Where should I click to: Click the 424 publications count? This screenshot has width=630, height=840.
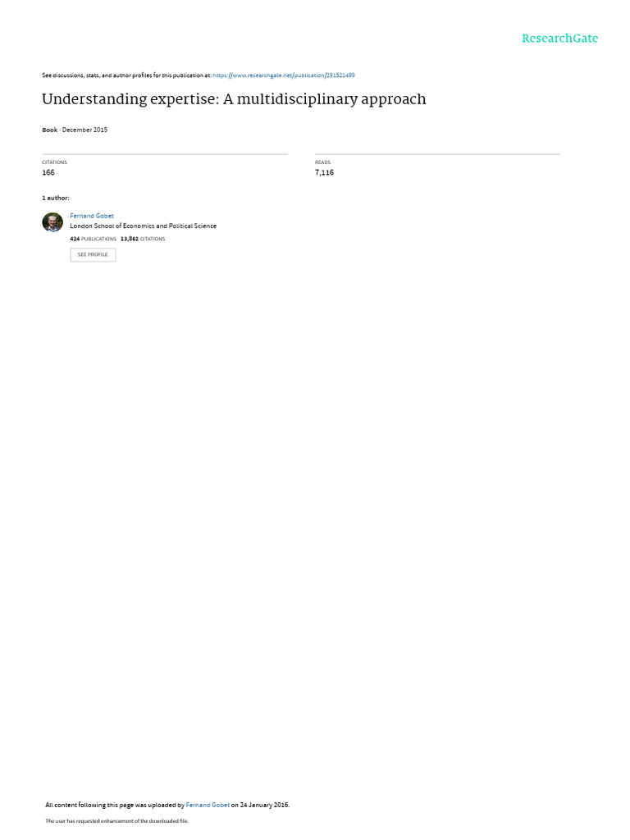coord(93,239)
